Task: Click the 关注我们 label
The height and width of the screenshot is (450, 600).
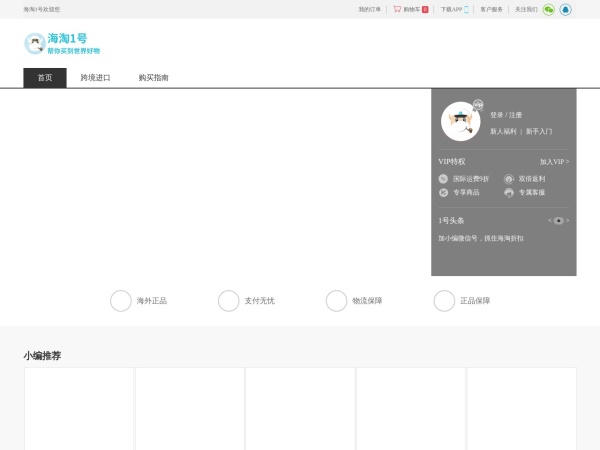Action: (x=526, y=10)
